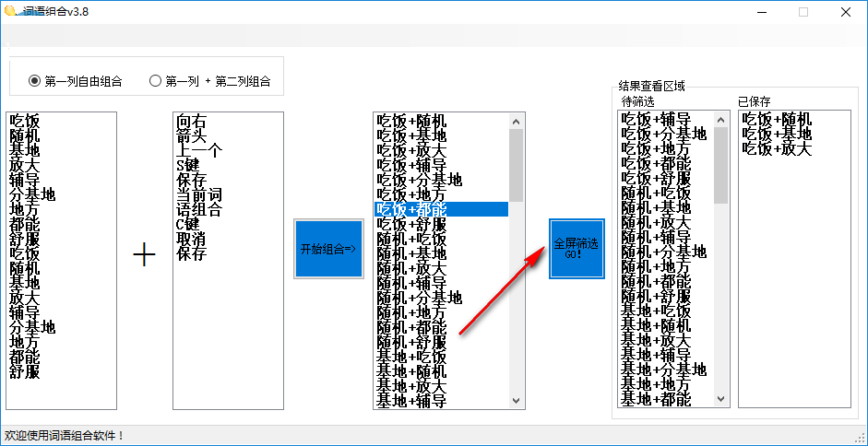Select 向右 in the second column list
This screenshot has height=446, width=868.
coord(191,122)
